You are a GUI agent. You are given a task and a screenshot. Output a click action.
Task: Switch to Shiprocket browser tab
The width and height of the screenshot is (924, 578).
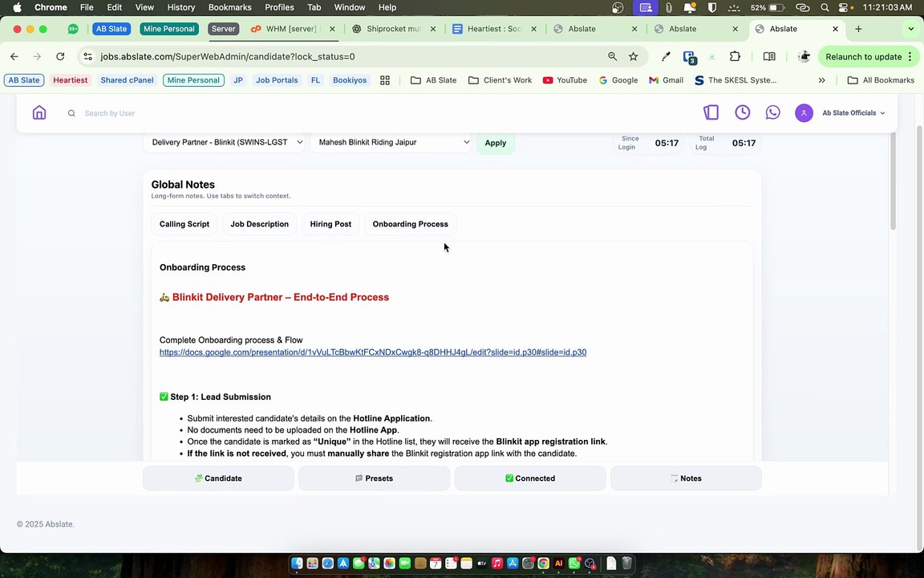[394, 29]
